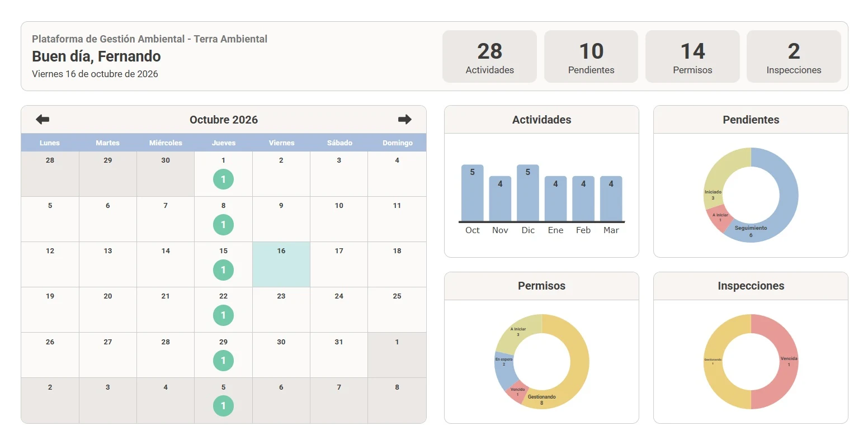Image resolution: width=868 pixels, height=445 pixels.
Task: Go to next month with right arrow
Action: pyautogui.click(x=405, y=119)
